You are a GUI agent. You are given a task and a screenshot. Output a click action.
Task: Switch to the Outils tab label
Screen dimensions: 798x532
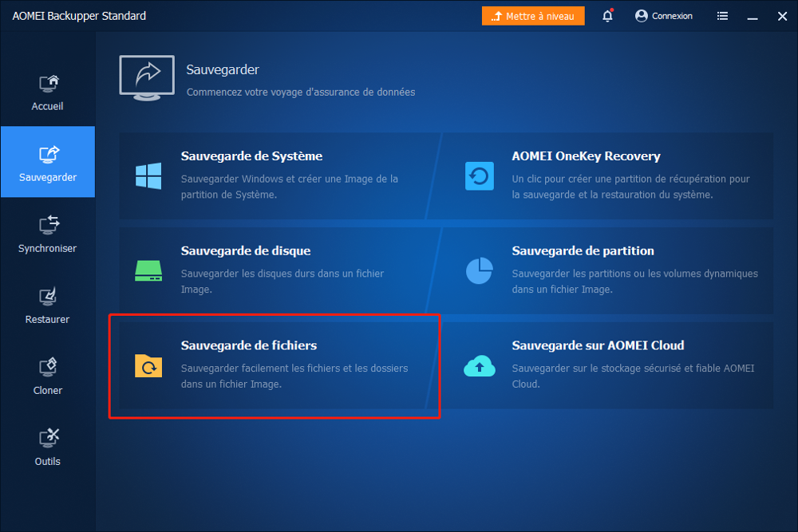pyautogui.click(x=47, y=461)
